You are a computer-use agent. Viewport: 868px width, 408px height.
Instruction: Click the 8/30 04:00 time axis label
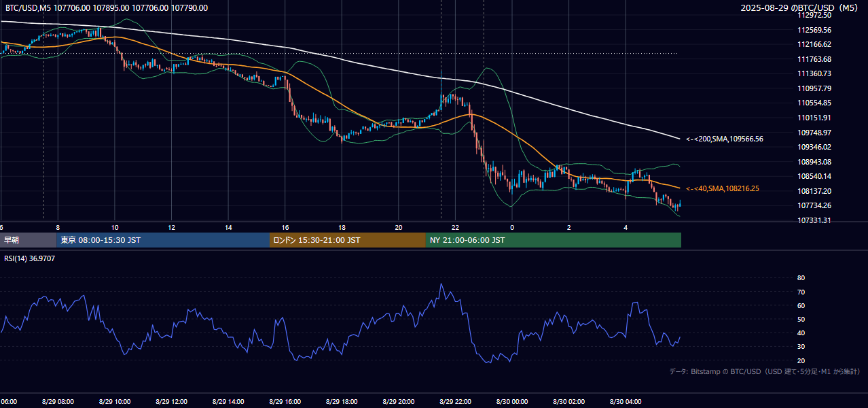click(x=626, y=402)
